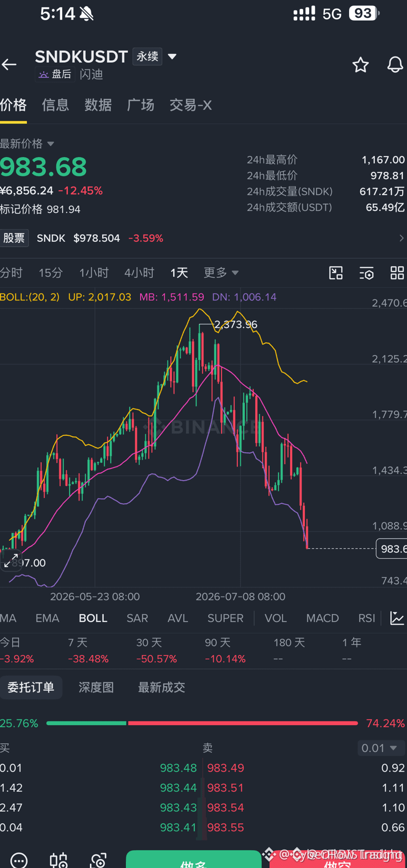
Task: Switch to the 广场 tab
Action: 141,105
